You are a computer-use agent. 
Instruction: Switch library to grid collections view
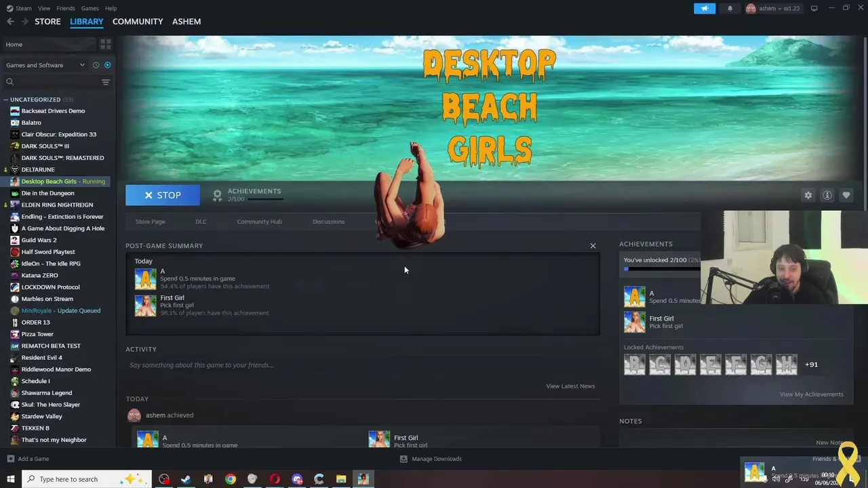106,44
